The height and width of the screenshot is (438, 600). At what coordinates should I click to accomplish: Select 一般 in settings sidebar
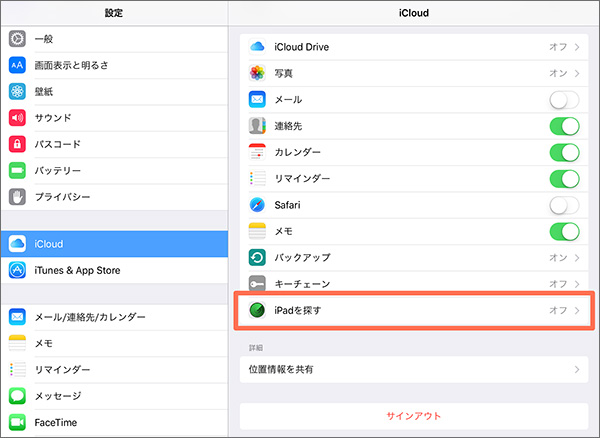[x=114, y=39]
